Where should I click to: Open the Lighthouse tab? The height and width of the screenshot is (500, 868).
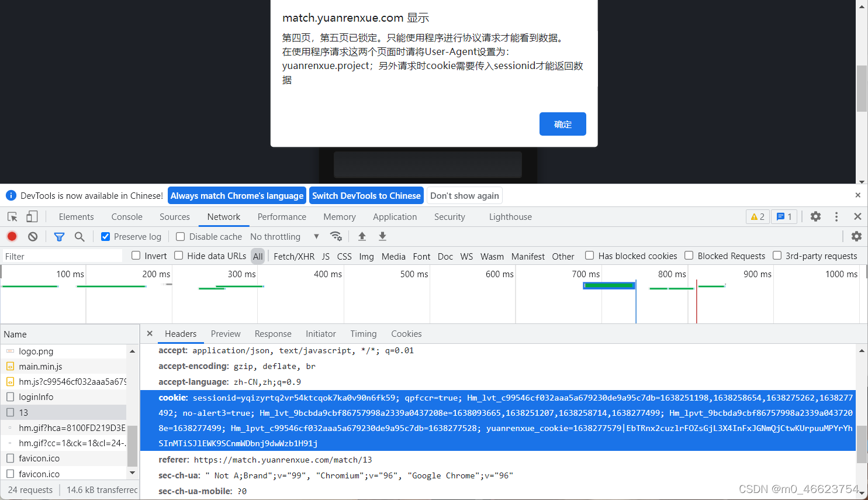click(x=510, y=217)
